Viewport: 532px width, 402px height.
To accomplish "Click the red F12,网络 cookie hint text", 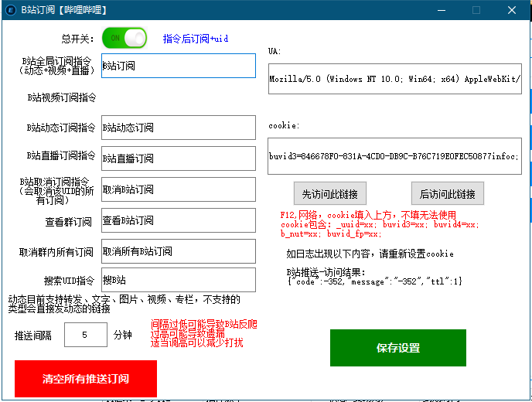I will 380,224.
